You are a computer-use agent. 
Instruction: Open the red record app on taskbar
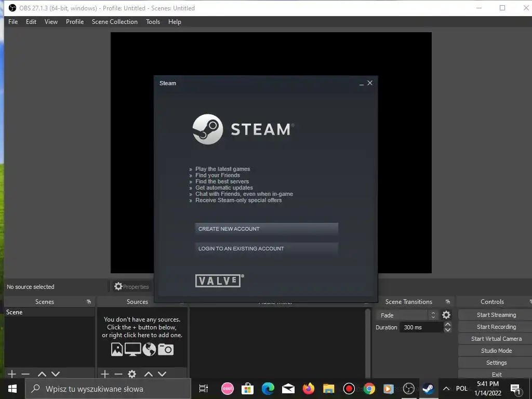coord(349,389)
